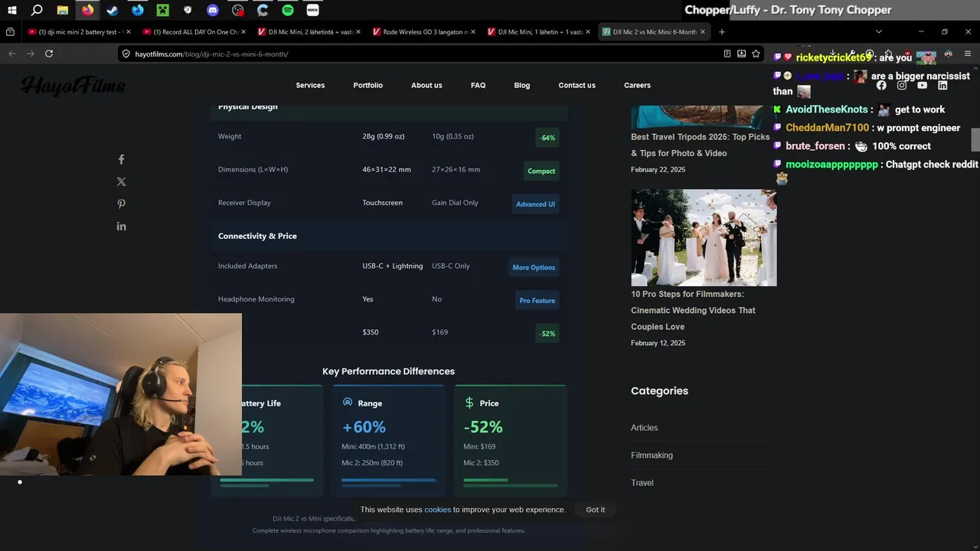Open Windows search from taskbar
This screenshot has width=980, height=551.
click(37, 10)
